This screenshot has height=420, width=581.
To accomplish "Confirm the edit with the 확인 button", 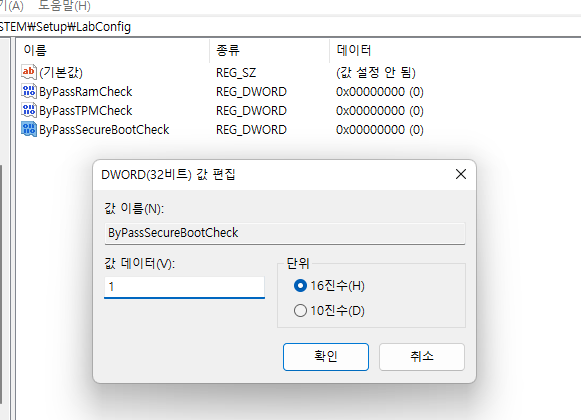I will coord(326,357).
